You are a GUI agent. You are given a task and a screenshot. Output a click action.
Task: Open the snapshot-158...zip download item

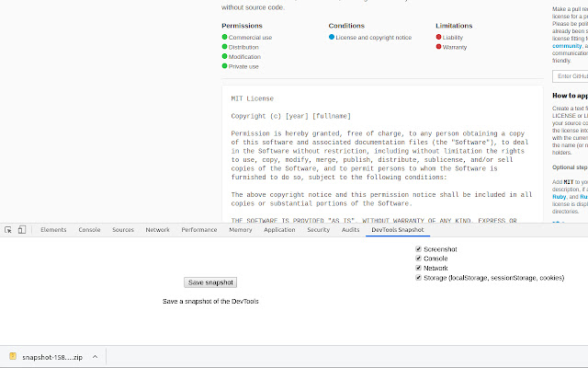point(52,357)
